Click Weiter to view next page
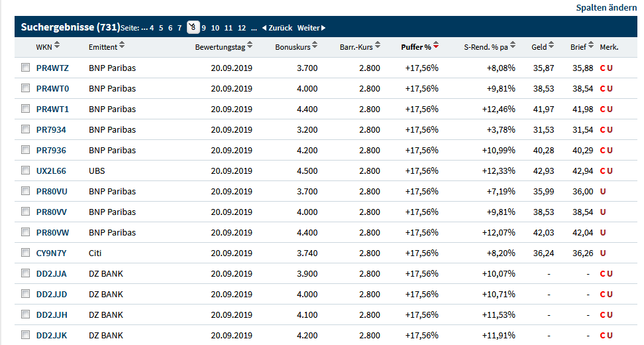This screenshot has height=345, width=644. coord(311,28)
